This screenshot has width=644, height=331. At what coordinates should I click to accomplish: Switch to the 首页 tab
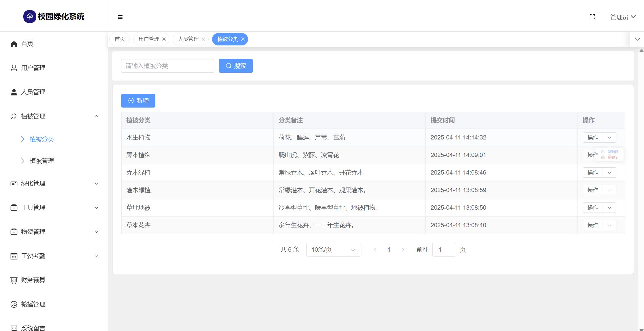pyautogui.click(x=120, y=39)
